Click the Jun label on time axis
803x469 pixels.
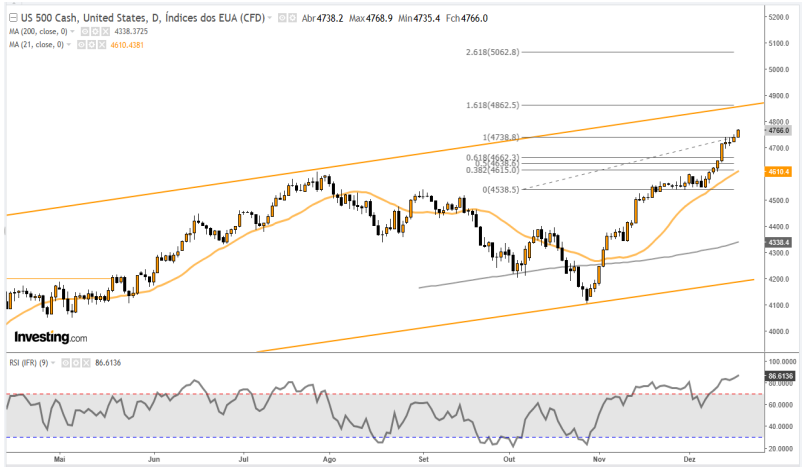point(154,459)
